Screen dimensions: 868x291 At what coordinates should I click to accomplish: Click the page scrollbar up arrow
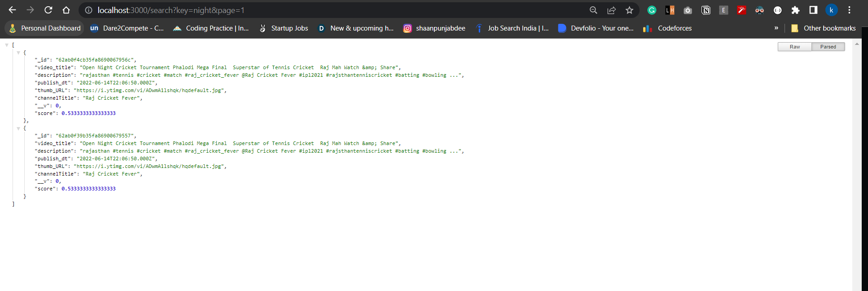point(857,44)
